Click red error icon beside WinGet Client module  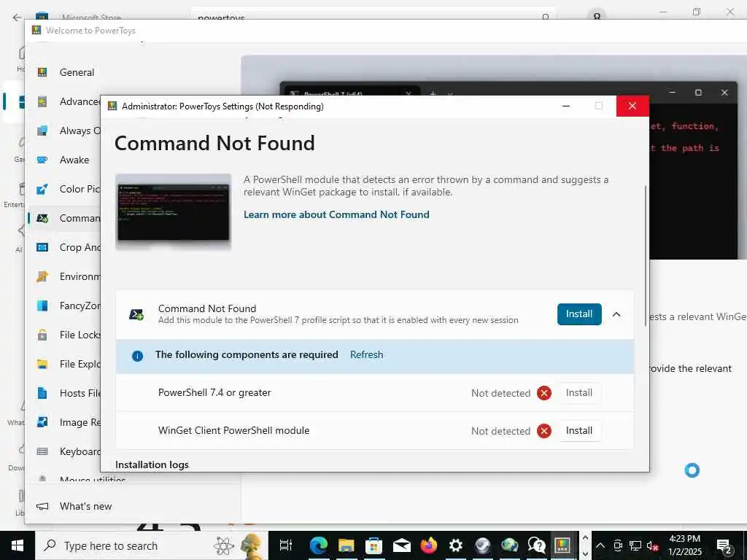pyautogui.click(x=544, y=431)
